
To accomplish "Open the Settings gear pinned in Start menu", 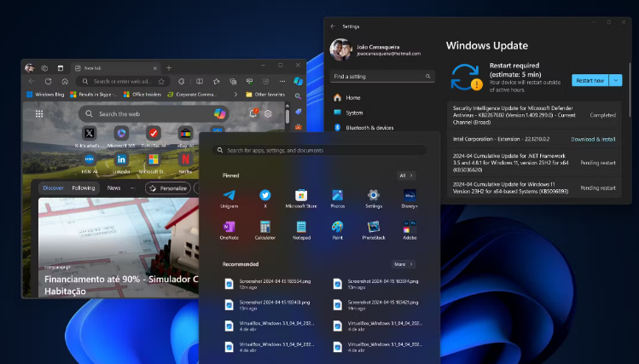I will click(x=374, y=199).
